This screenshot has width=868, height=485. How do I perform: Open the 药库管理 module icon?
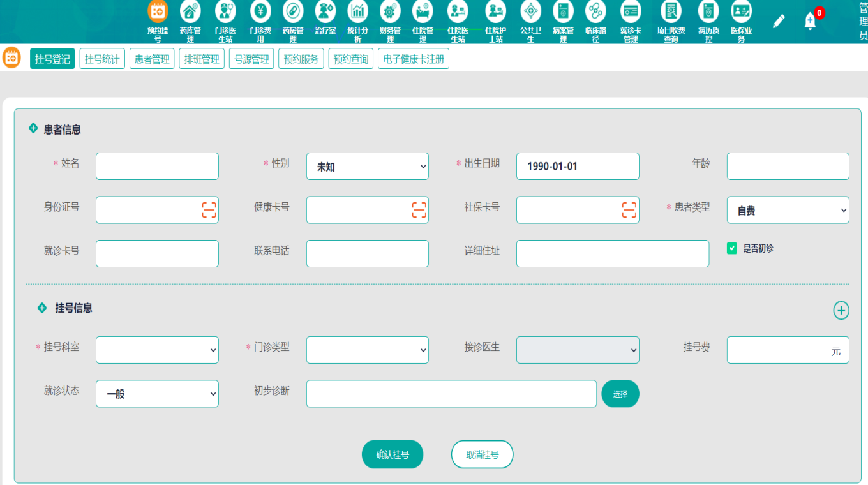[x=190, y=11]
